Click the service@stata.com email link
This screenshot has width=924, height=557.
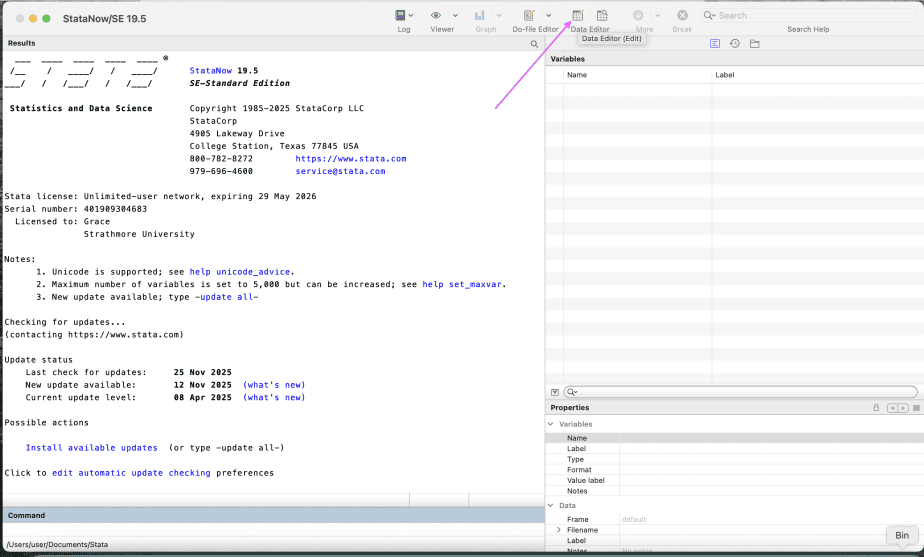(x=340, y=172)
